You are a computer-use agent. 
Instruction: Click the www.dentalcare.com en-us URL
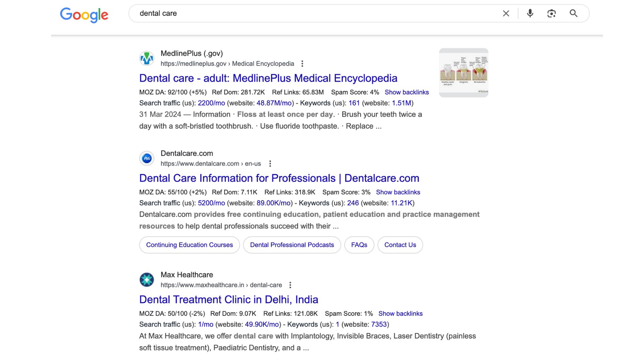pyautogui.click(x=211, y=164)
